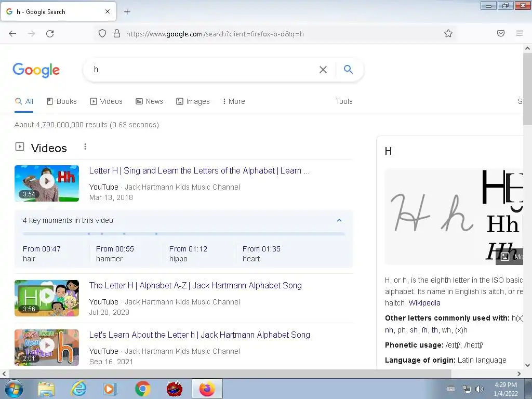Click the 'th' letter combination link
532x399 pixels.
point(435,330)
